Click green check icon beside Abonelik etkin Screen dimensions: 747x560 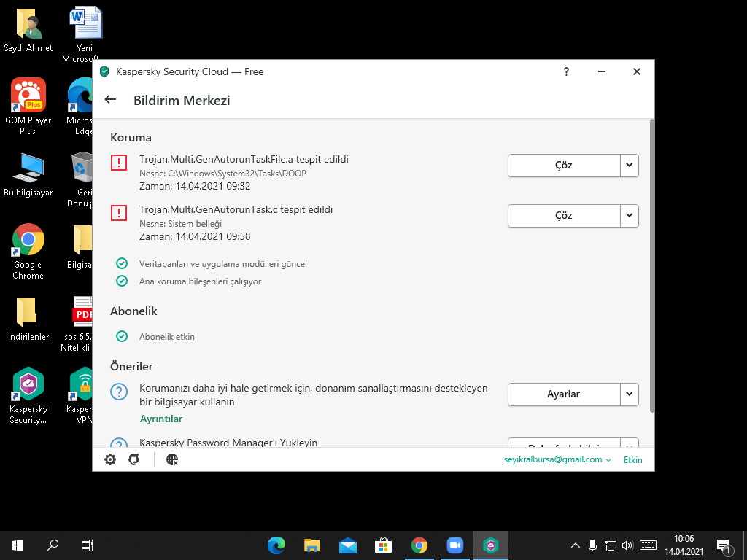(122, 336)
